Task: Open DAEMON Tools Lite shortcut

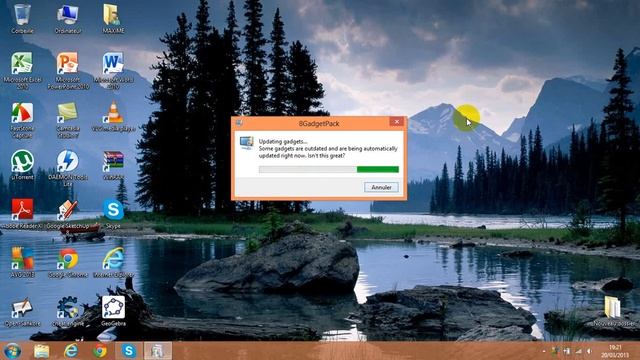Action: tap(68, 168)
